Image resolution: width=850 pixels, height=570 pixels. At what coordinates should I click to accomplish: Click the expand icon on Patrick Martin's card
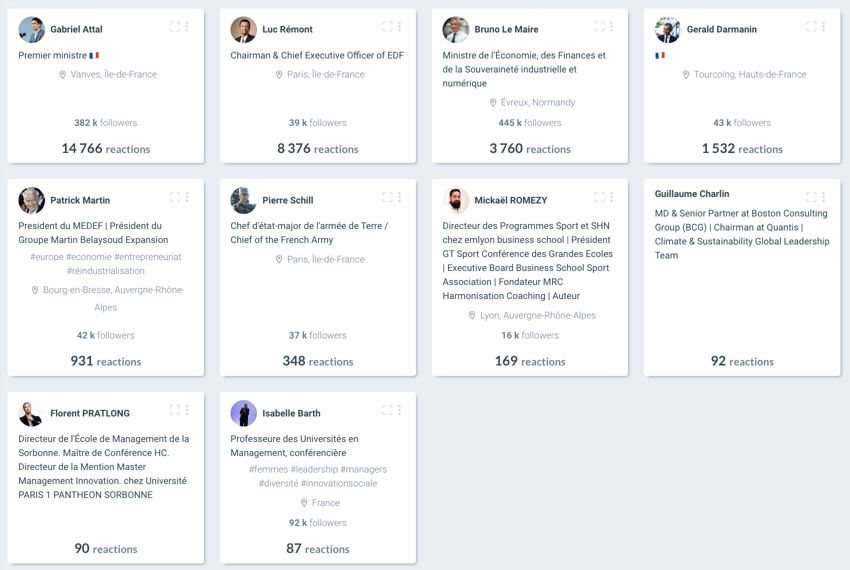pyautogui.click(x=175, y=197)
